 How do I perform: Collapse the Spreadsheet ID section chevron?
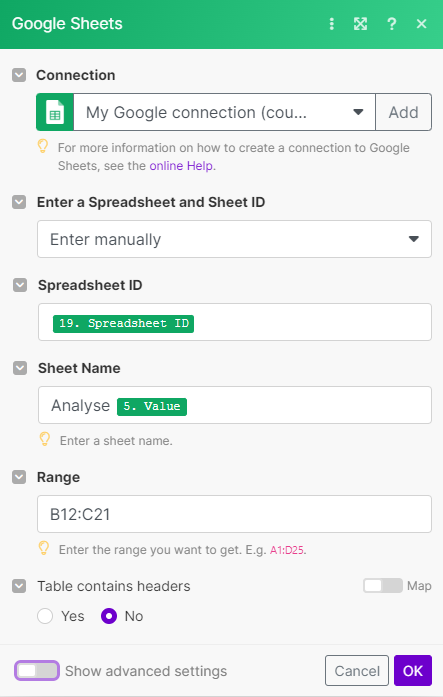click(20, 285)
